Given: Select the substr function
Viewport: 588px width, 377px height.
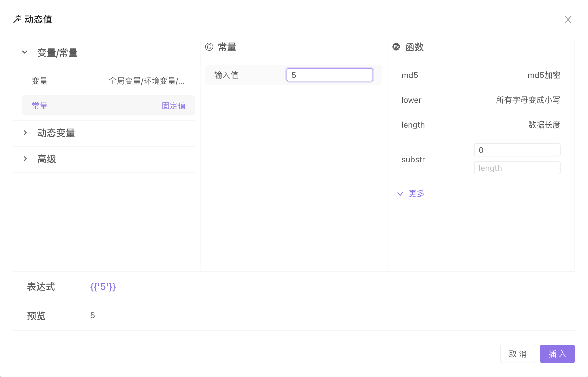Looking at the screenshot, I should point(413,159).
